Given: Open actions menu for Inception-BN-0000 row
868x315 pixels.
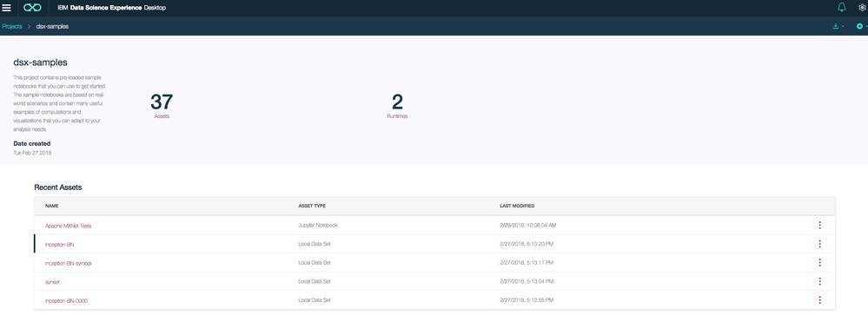Looking at the screenshot, I should 819,300.
